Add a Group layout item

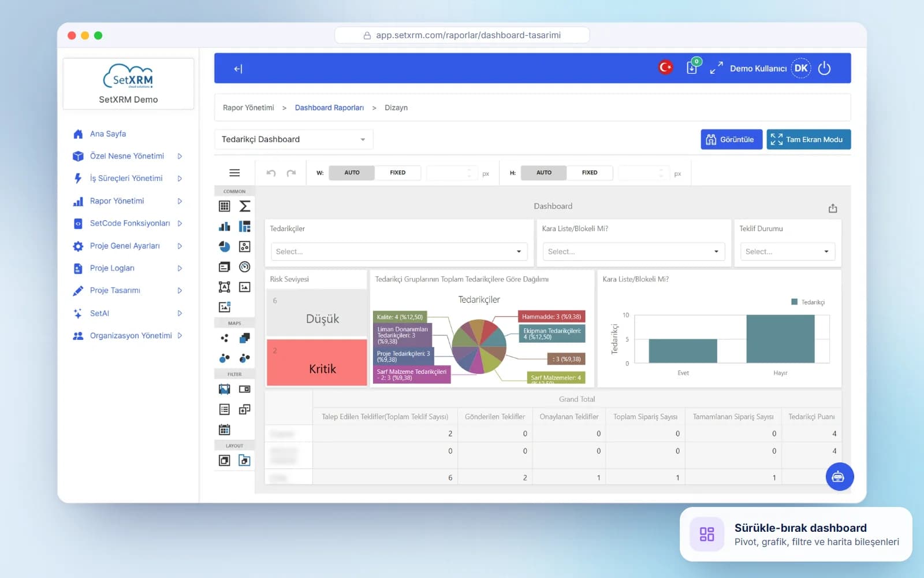pyautogui.click(x=225, y=460)
